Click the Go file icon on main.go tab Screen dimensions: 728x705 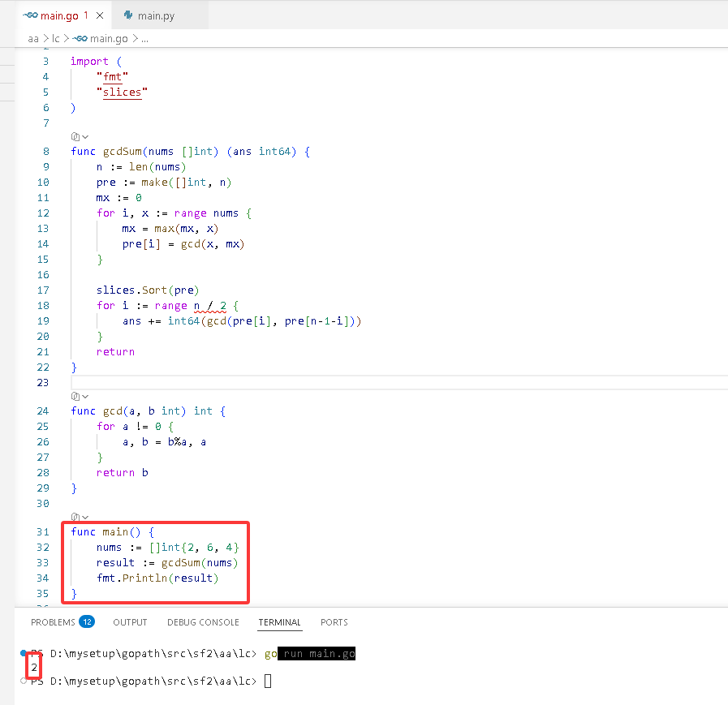(x=30, y=15)
